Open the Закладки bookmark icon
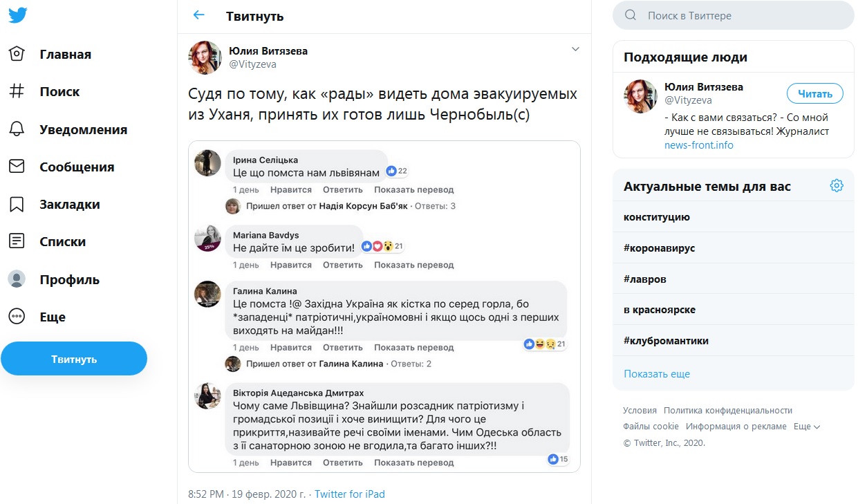The image size is (858, 504). point(17,204)
